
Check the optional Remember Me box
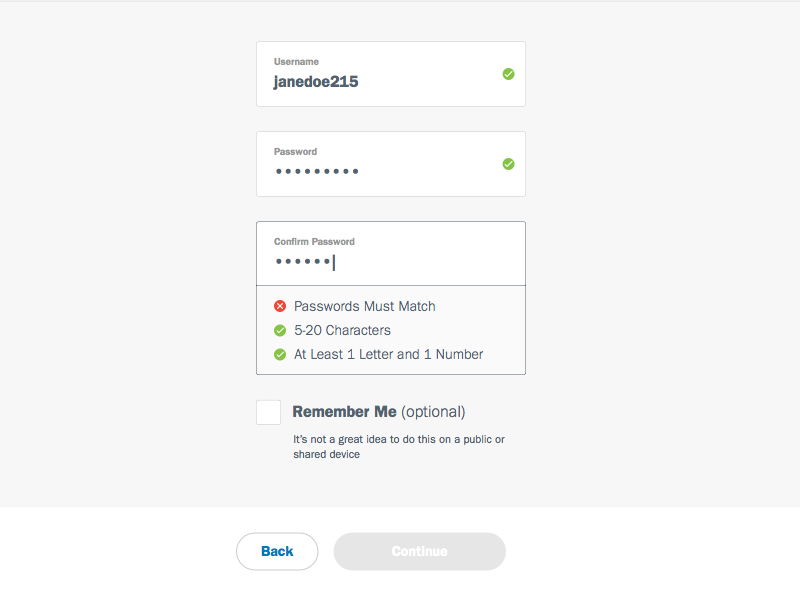[x=267, y=411]
